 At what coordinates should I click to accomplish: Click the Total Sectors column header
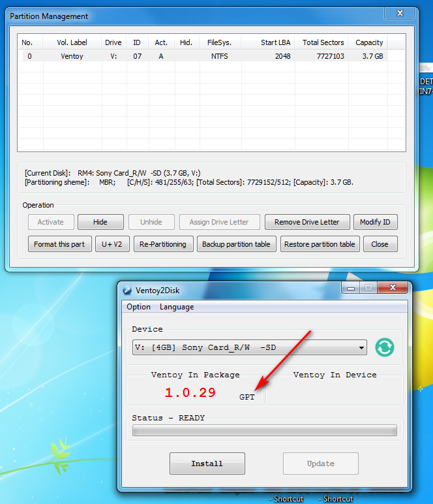tap(321, 42)
